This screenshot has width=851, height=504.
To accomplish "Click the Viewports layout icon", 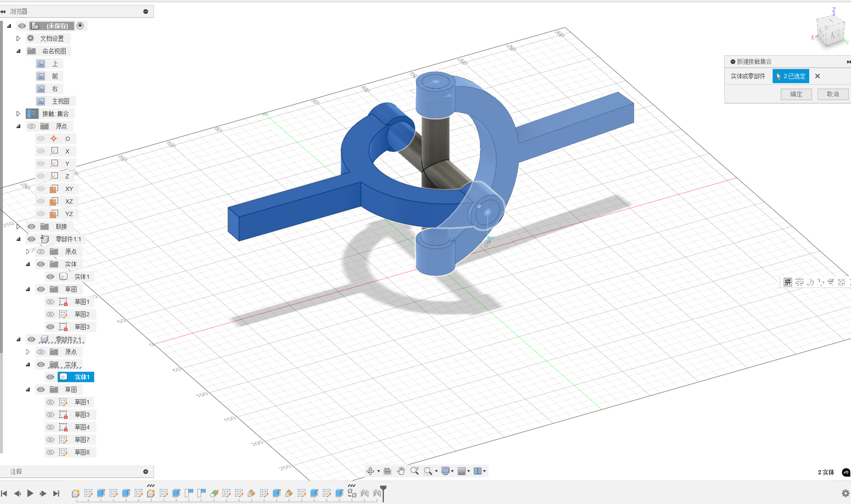I will tap(478, 471).
